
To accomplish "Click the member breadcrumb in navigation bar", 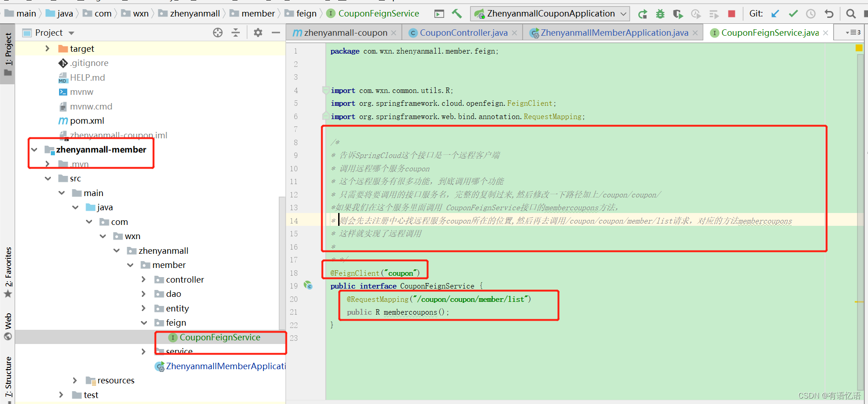I will [252, 14].
